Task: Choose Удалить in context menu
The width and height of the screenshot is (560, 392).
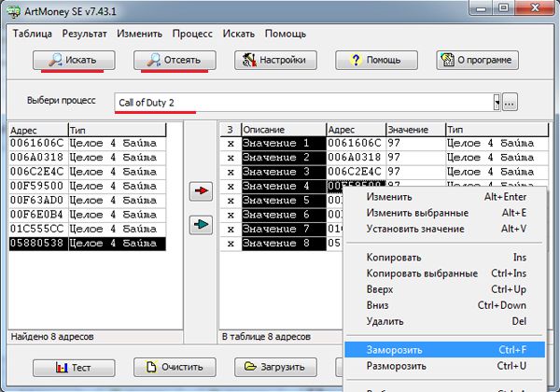Action: (444, 322)
